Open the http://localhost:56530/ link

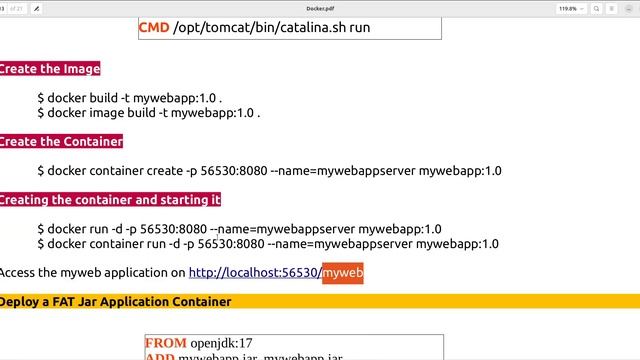[256, 272]
